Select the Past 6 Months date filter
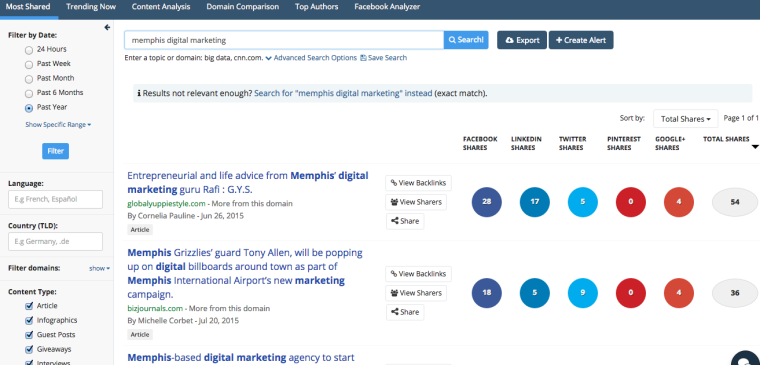Screen dimensions: 760x365 (x=29, y=94)
